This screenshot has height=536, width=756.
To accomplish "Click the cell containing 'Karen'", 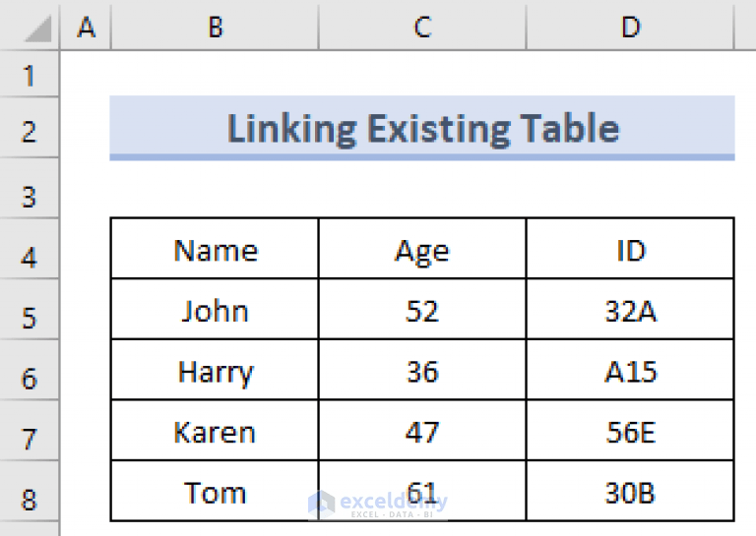I will [215, 430].
